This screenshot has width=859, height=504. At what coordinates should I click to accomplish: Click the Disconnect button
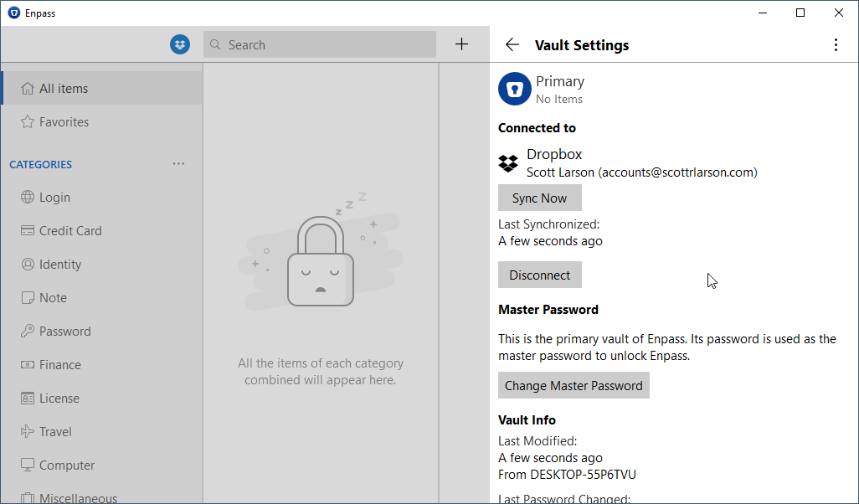(x=539, y=275)
